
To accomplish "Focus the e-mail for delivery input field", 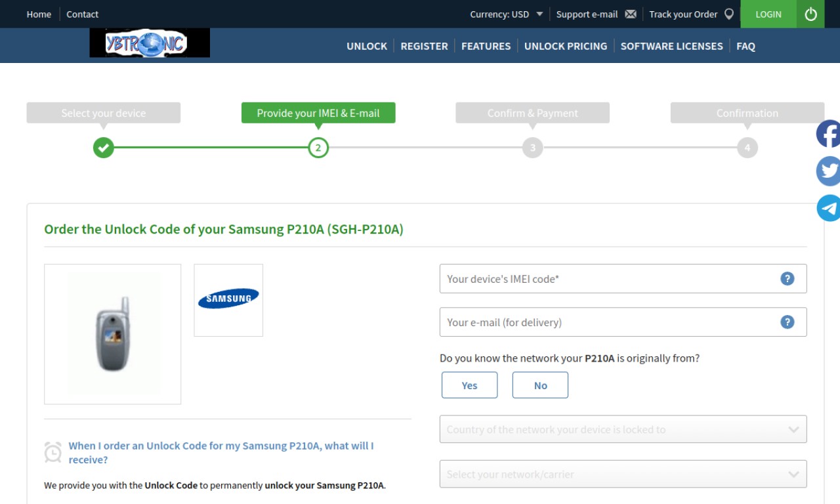I will point(623,322).
